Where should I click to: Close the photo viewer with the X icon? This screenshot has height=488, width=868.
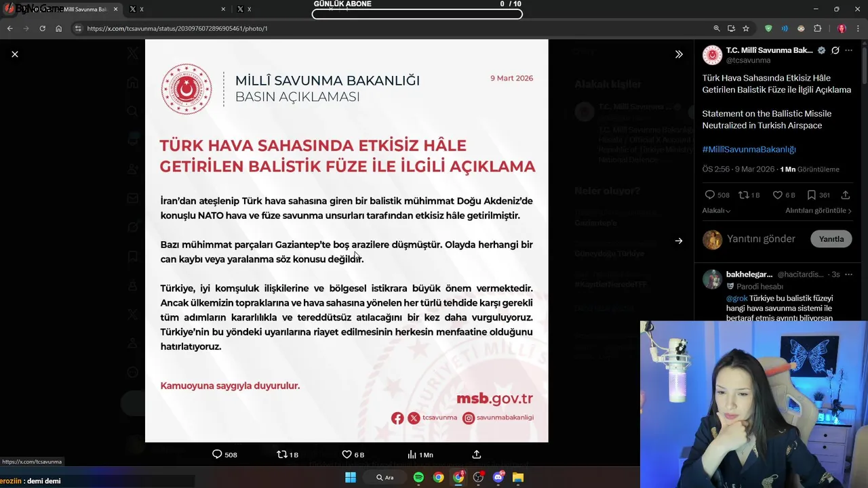pos(15,54)
